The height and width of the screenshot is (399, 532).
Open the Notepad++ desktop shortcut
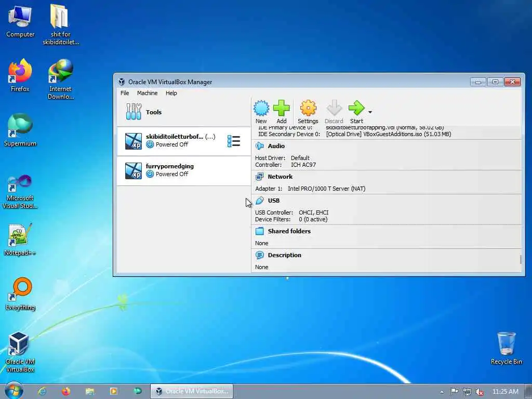[x=20, y=240]
